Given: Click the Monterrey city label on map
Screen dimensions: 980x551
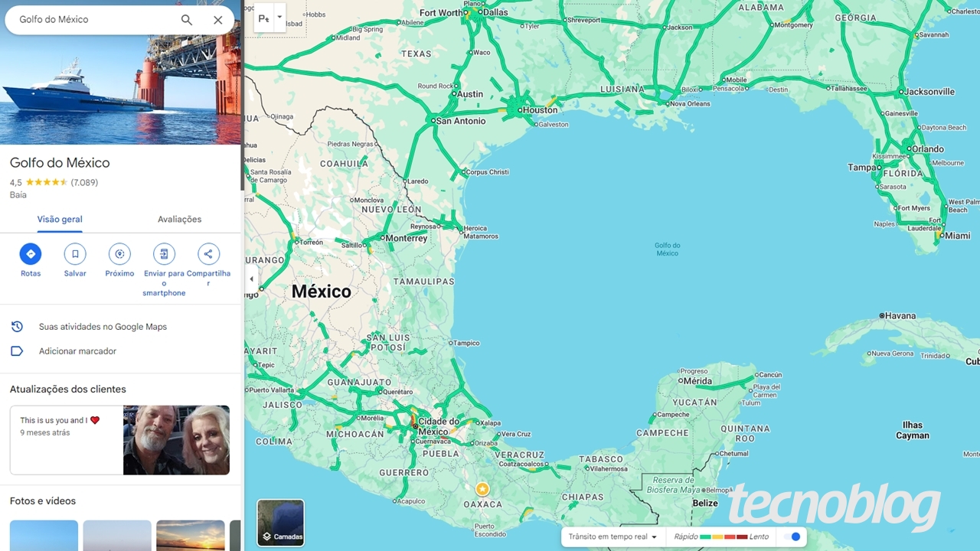Looking at the screenshot, I should pyautogui.click(x=407, y=239).
